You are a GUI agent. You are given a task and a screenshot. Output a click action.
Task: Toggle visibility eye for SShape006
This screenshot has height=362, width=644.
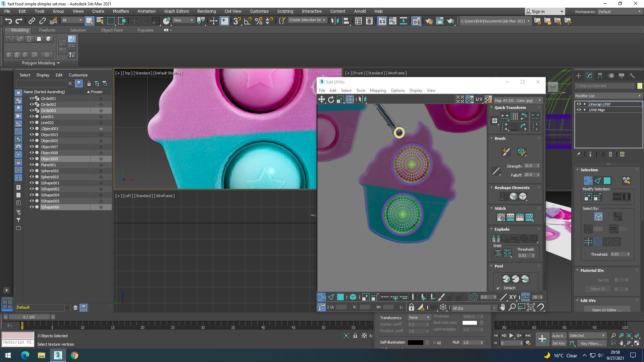tap(32, 207)
